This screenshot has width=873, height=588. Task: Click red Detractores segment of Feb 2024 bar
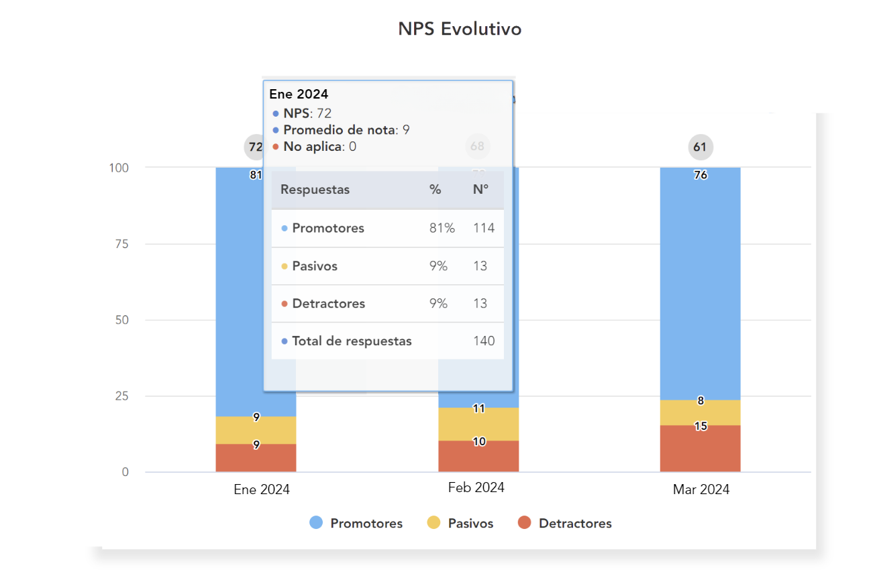[x=478, y=457]
